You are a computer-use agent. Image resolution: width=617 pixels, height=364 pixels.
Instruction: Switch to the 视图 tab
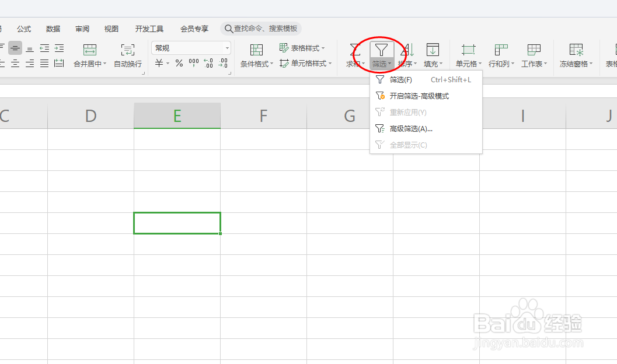[x=111, y=29]
